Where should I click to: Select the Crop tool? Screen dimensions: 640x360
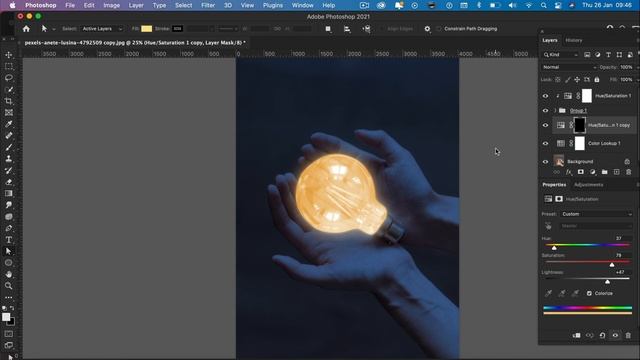coord(9,101)
